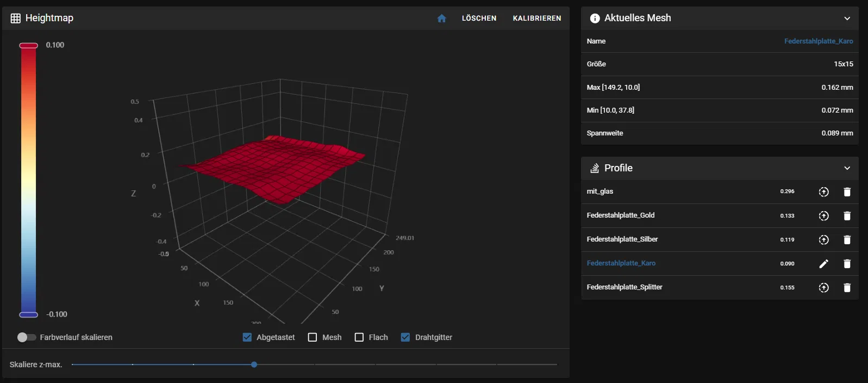Viewport: 868px width, 383px height.
Task: Collapse the Profile panel
Action: [x=847, y=168]
